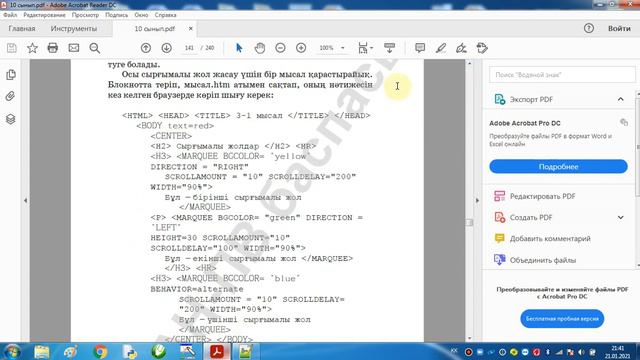Image resolution: width=640 pixels, height=360 pixels.
Task: Open the Sign document tool
Action: (x=461, y=48)
